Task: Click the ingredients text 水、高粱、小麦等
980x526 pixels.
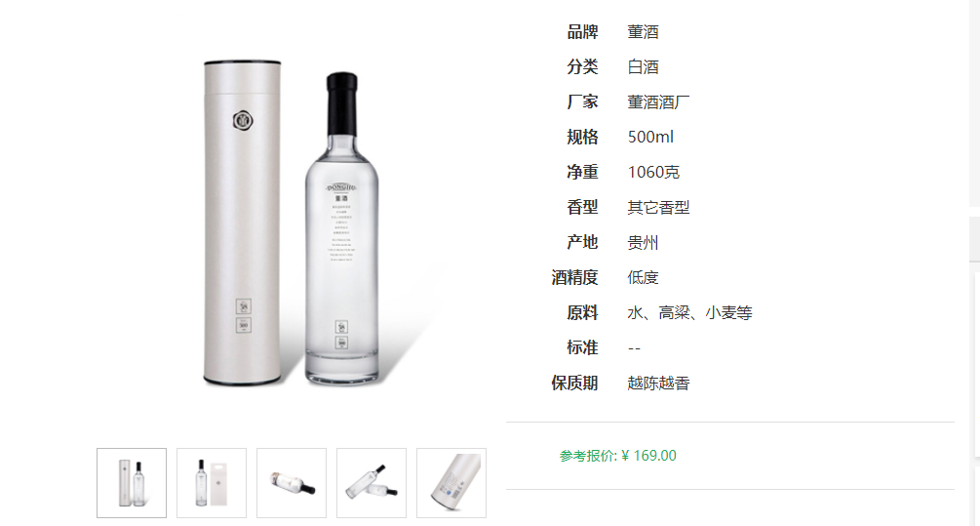Action: point(690,312)
